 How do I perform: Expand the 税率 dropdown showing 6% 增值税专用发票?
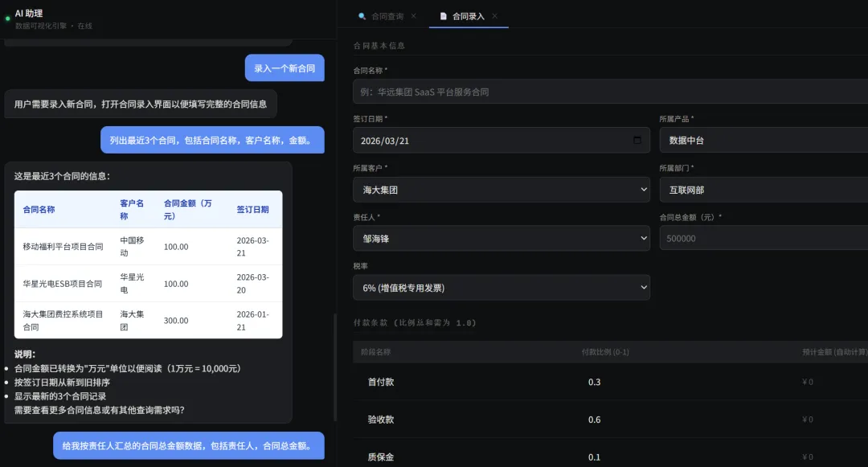pyautogui.click(x=502, y=287)
